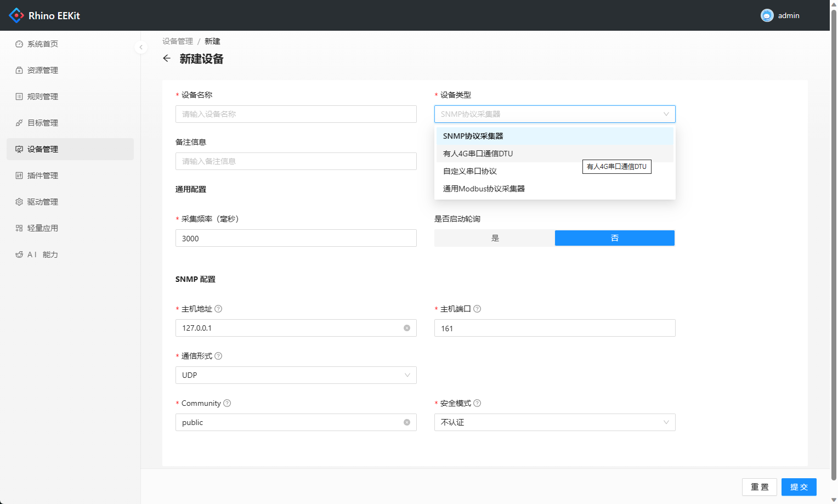Screen dimensions: 838x504
Task: Choose 通用Modbus协议采集器 from the dropdown list
Action: (x=555, y=189)
